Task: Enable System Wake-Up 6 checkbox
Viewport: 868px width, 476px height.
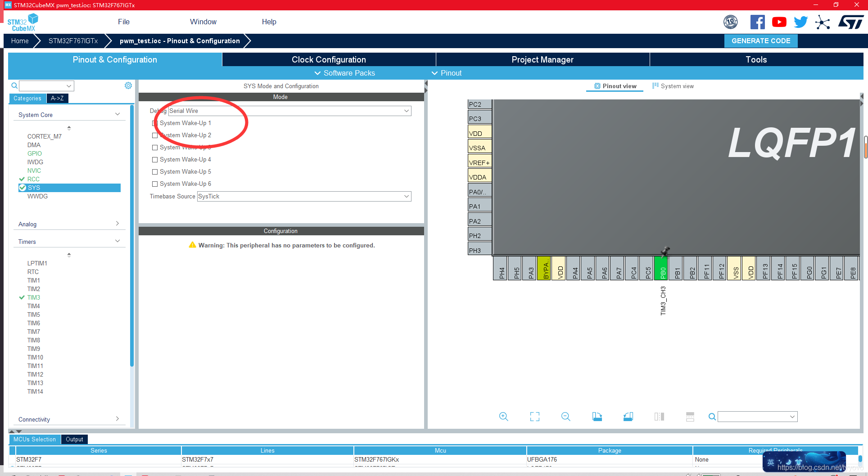Action: [155, 184]
